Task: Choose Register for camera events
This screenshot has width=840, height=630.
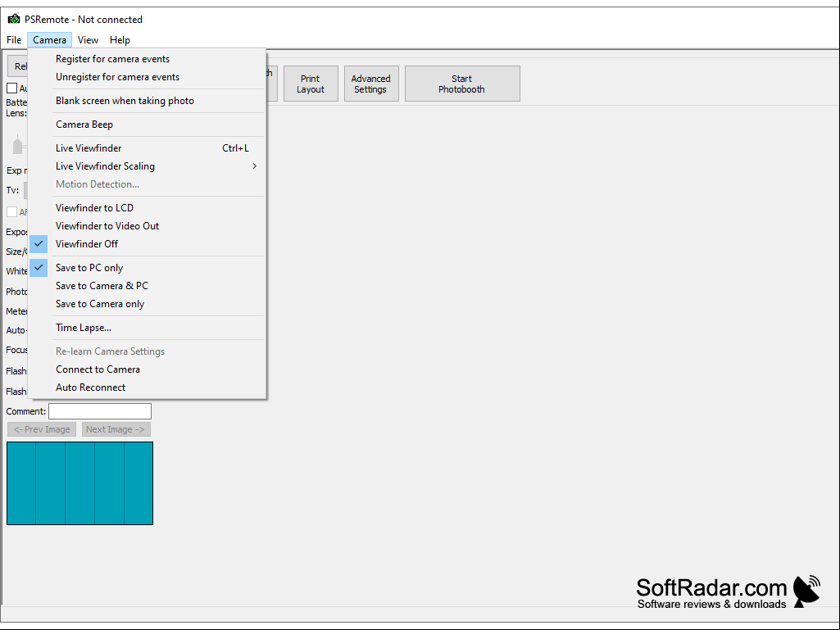Action: point(148,59)
